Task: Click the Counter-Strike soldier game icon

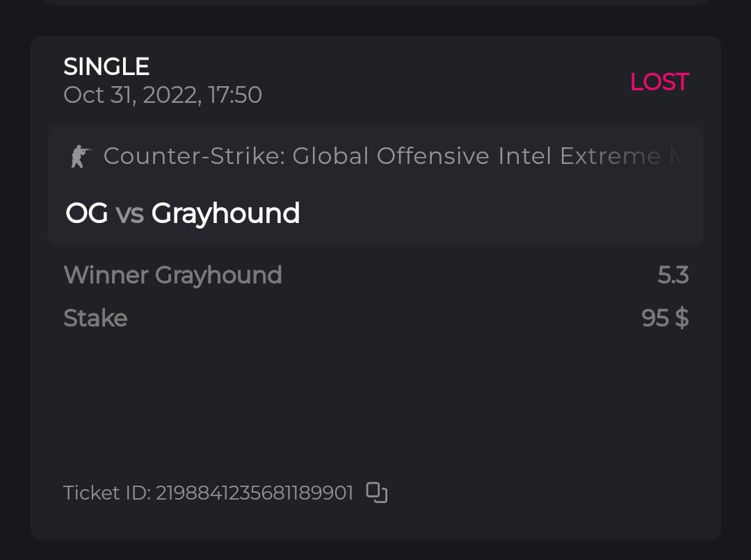Action: 81,156
